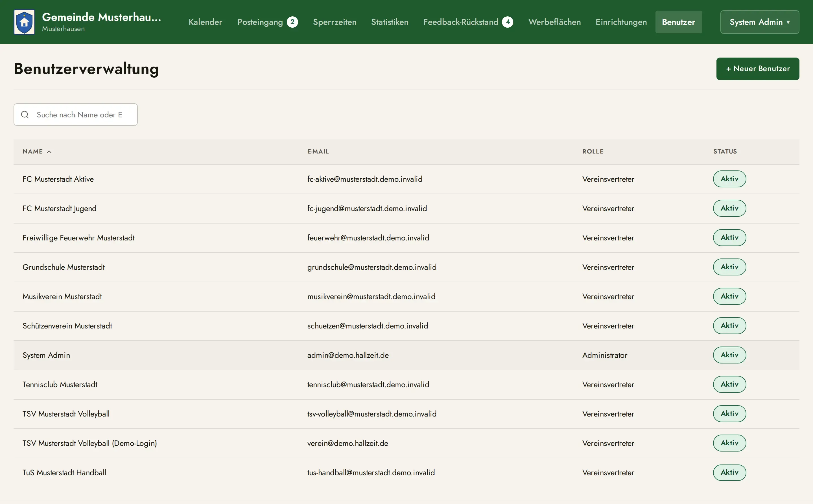Navigate to Werbeflächen
813x504 pixels.
(x=554, y=22)
